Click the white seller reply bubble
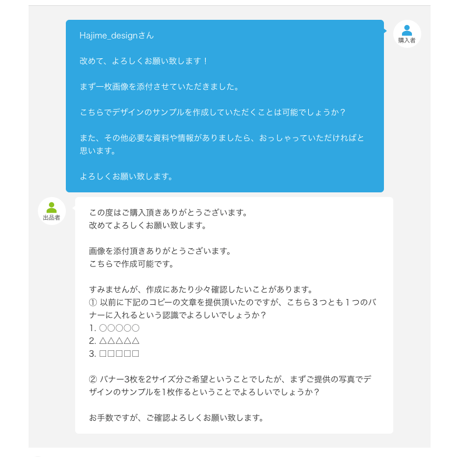Screen dimensions: 476x457 tap(234, 315)
